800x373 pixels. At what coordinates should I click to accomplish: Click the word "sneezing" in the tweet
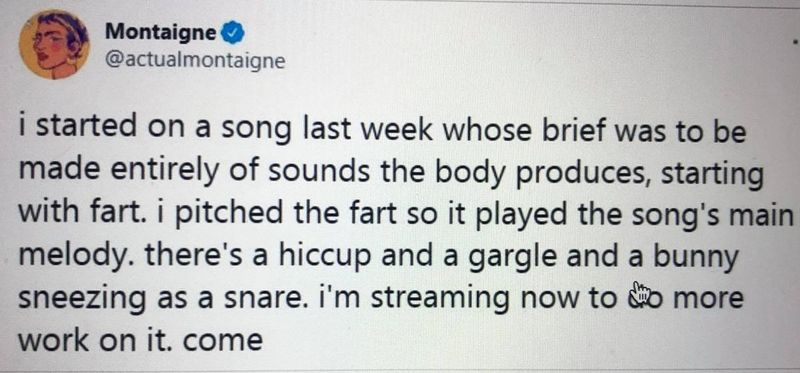[x=82, y=299]
